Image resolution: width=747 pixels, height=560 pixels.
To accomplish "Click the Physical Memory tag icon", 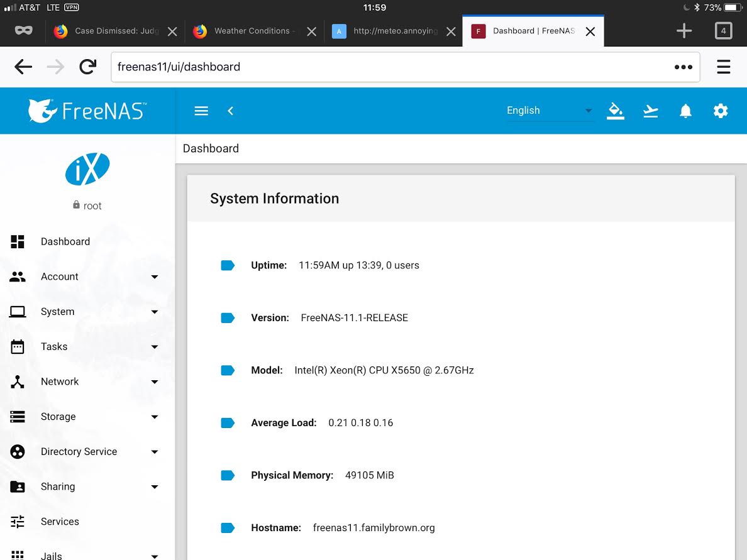I will (228, 475).
